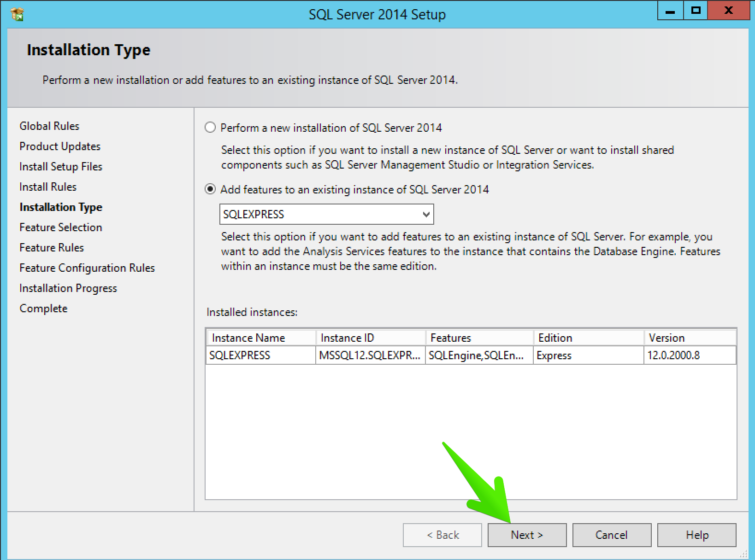The image size is (755, 560).
Task: Click the MSSQL12.SQLEXPR... instance ID cell
Action: pyautogui.click(x=370, y=355)
